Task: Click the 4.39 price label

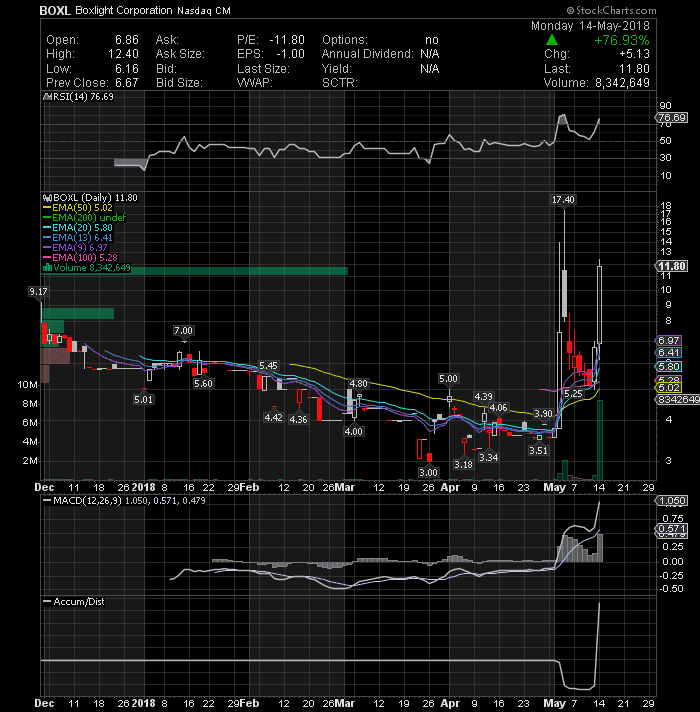Action: 483,397
